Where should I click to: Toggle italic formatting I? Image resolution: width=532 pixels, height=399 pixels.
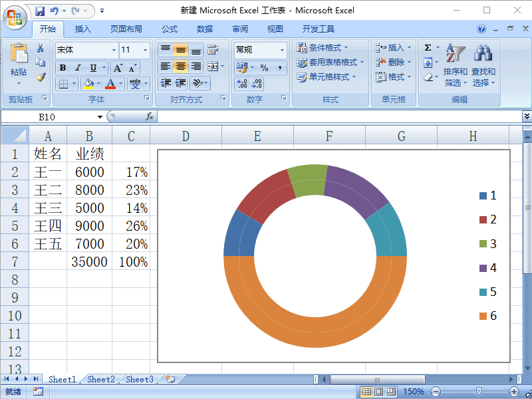[78, 66]
